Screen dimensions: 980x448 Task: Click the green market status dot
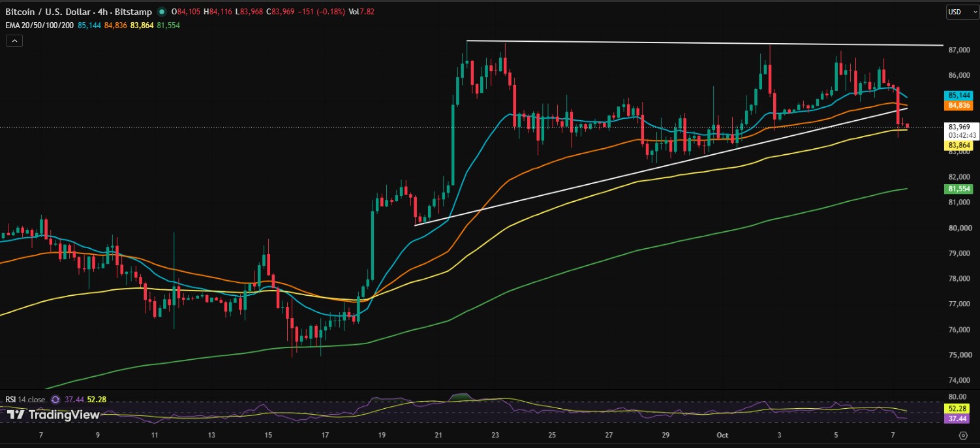pyautogui.click(x=162, y=12)
